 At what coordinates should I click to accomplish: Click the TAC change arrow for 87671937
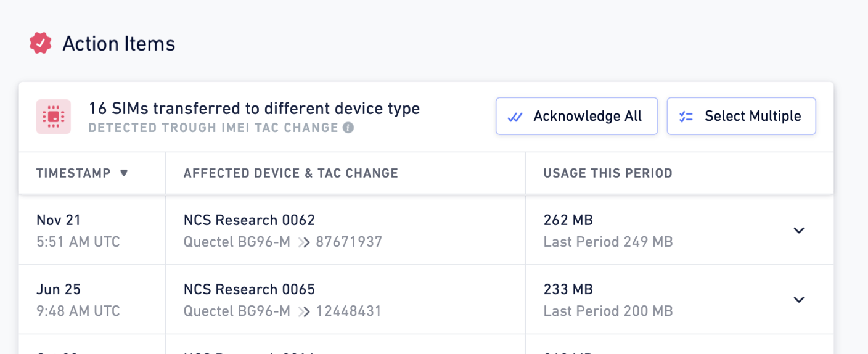click(x=303, y=242)
